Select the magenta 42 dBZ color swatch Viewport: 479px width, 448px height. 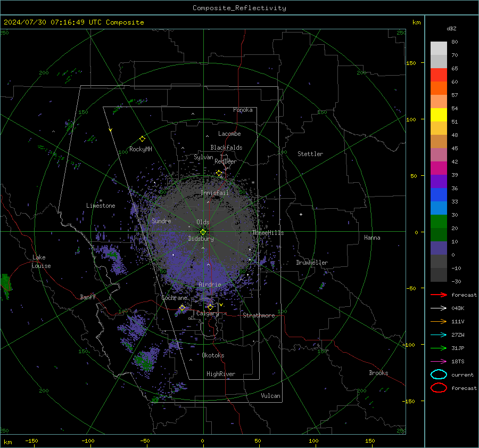(x=439, y=168)
